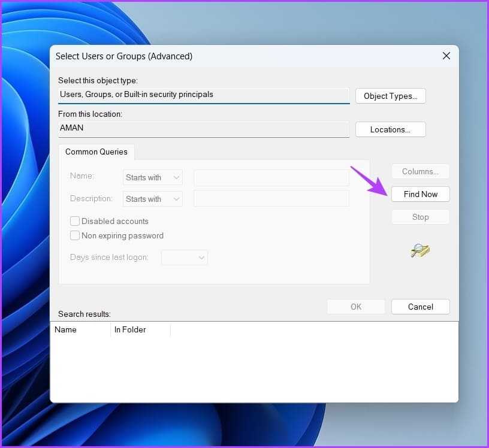Check the Non expiring password option
Viewport: 489px width, 448px height.
(x=75, y=235)
